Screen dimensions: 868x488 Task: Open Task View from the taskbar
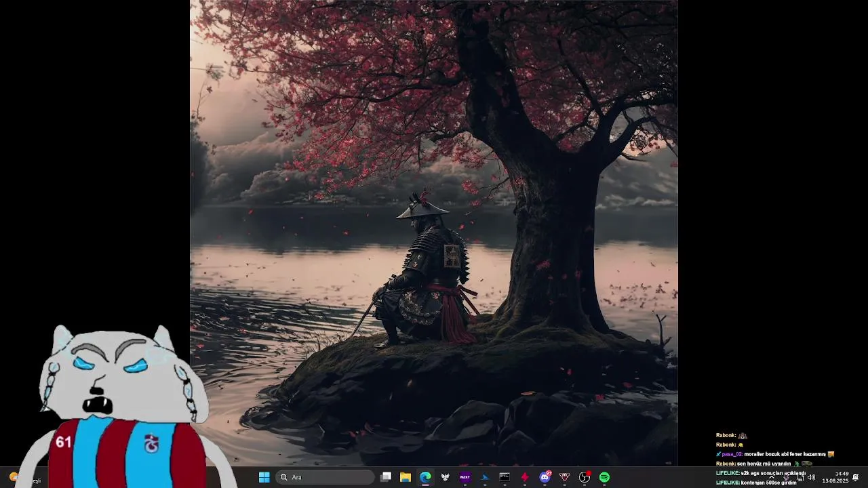pos(386,477)
